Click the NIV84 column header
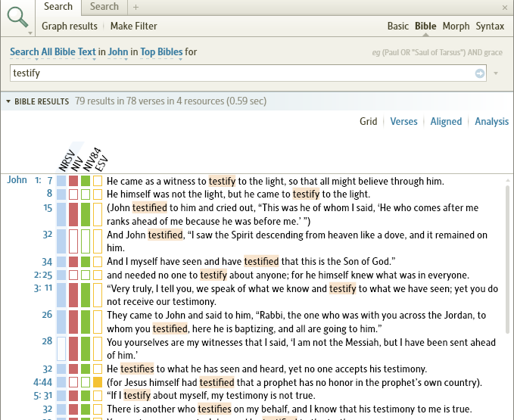Image resolution: width=514 pixels, height=420 pixels. click(x=92, y=160)
